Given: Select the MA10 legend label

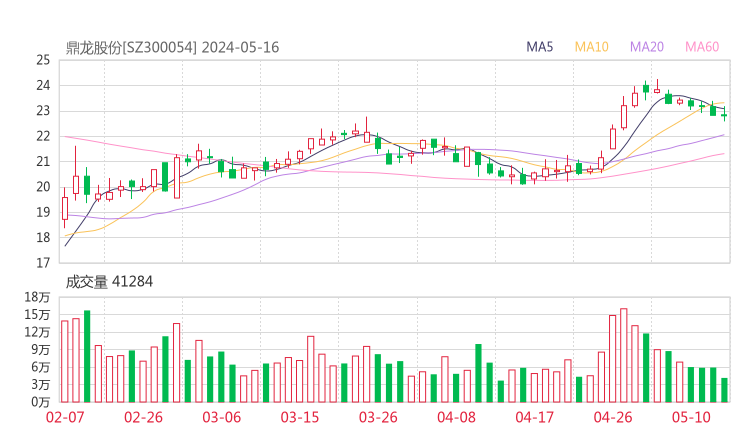Looking at the screenshot, I should [x=591, y=47].
